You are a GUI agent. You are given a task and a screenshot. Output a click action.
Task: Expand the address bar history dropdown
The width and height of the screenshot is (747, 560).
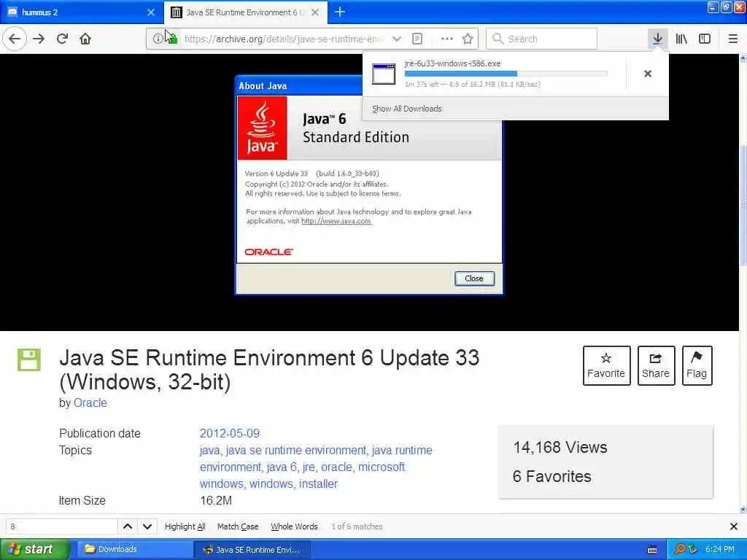click(x=396, y=39)
